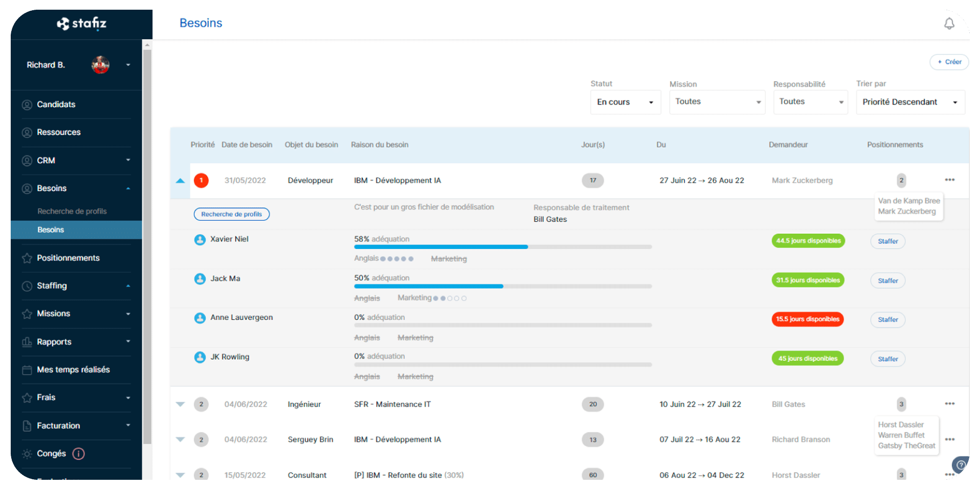Image resolution: width=980 pixels, height=490 pixels.
Task: Open Recherche de profils submenu item
Action: pos(72,211)
